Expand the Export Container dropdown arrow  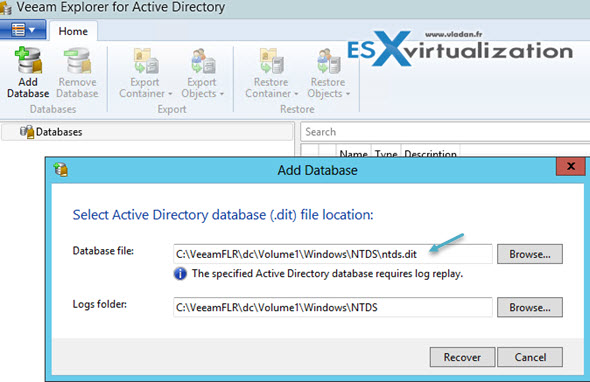pyautogui.click(x=170, y=94)
